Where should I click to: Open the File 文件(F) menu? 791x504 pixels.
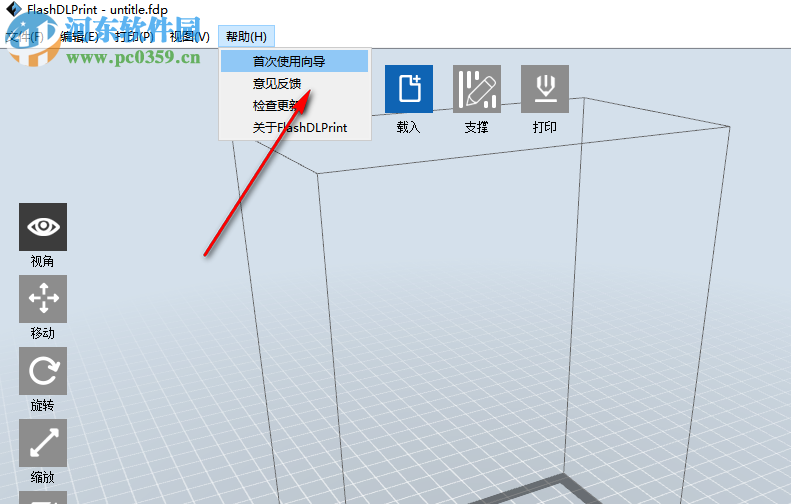(24, 36)
